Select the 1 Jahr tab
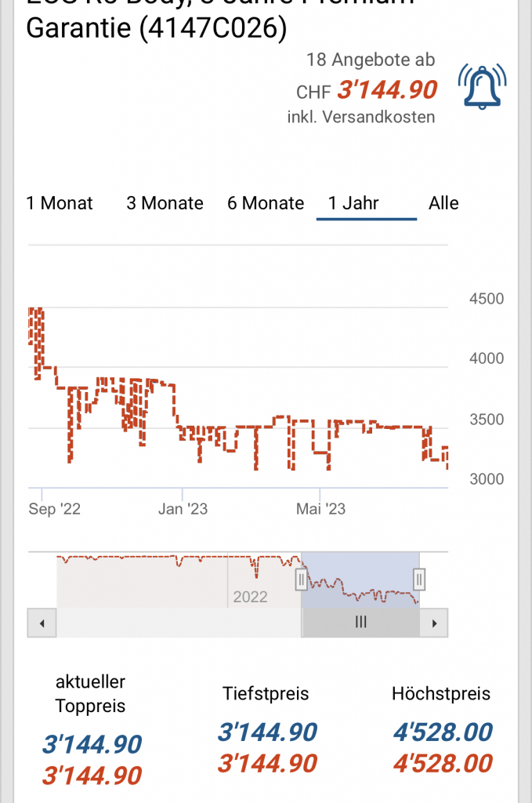The width and height of the screenshot is (532, 803). pyautogui.click(x=354, y=203)
